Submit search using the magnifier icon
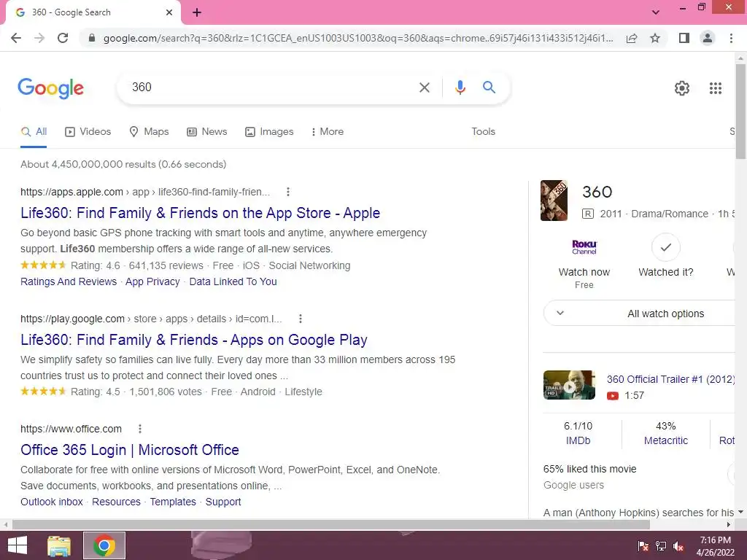The width and height of the screenshot is (747, 560). [x=489, y=87]
